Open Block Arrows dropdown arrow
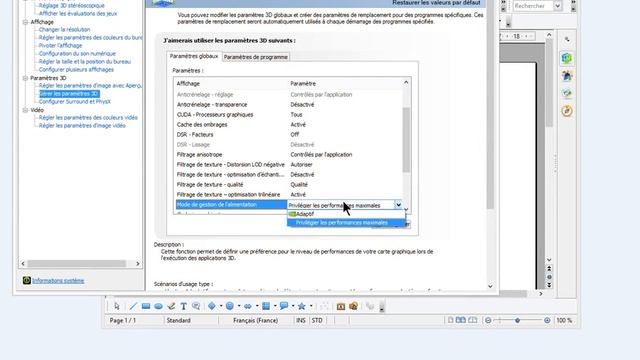Screen dimensions: 640x360 [257, 306]
